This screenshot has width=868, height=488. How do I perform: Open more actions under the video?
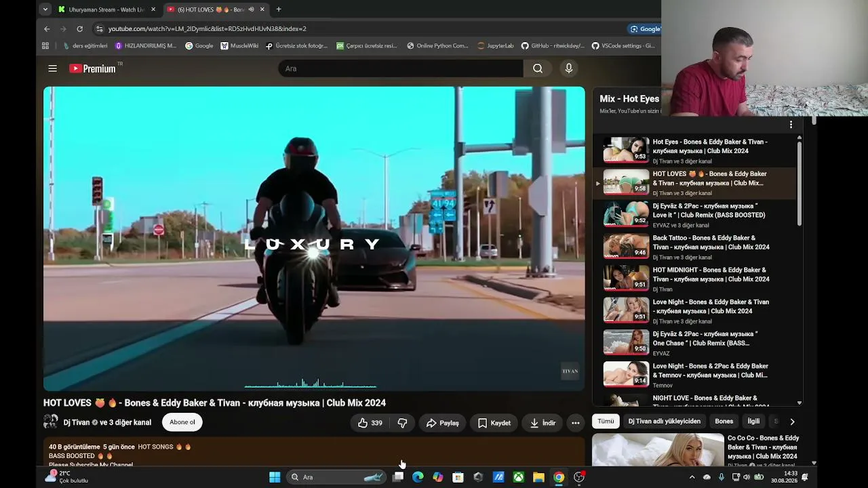tap(575, 423)
